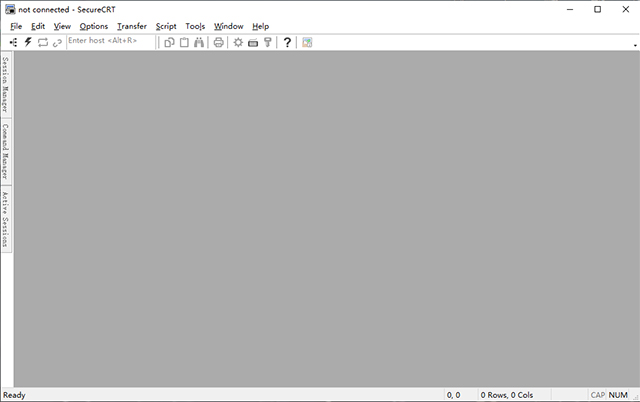
Task: Open the Help menu
Action: (260, 27)
